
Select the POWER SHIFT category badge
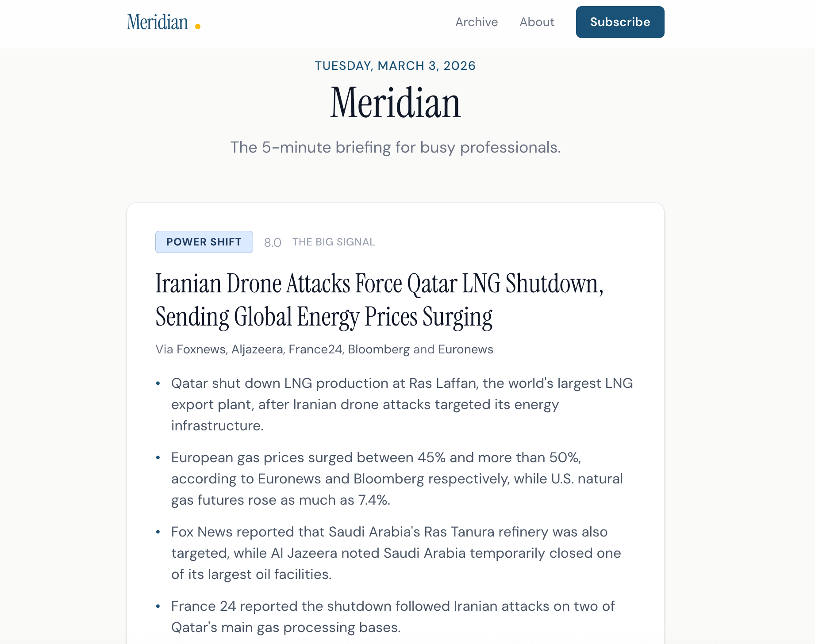click(204, 242)
